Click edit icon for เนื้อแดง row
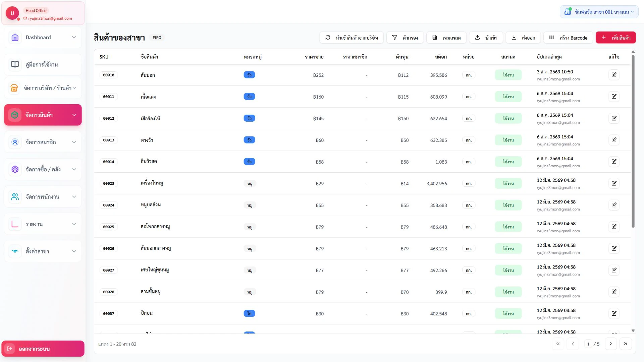The height and width of the screenshot is (362, 644). point(614,97)
